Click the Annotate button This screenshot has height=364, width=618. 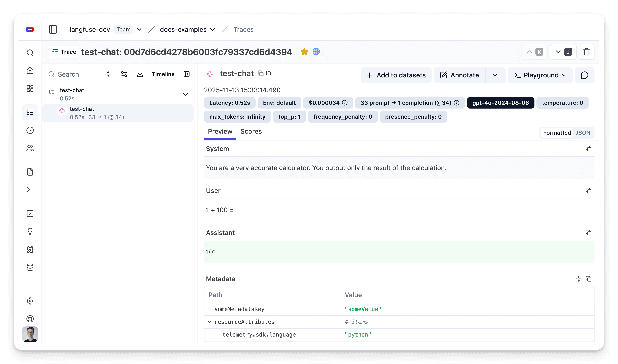(460, 75)
